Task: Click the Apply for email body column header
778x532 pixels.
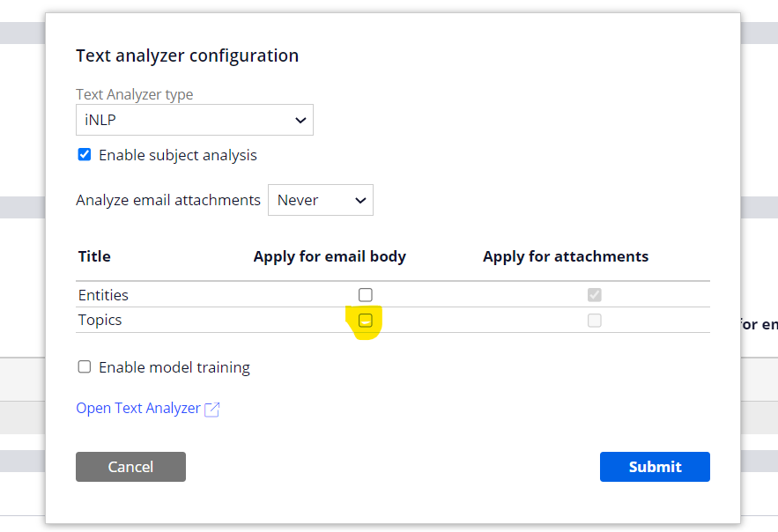Action: 329,256
